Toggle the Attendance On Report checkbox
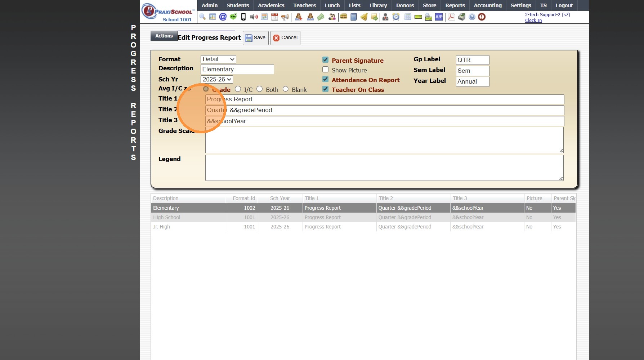The image size is (644, 360). pos(325,79)
